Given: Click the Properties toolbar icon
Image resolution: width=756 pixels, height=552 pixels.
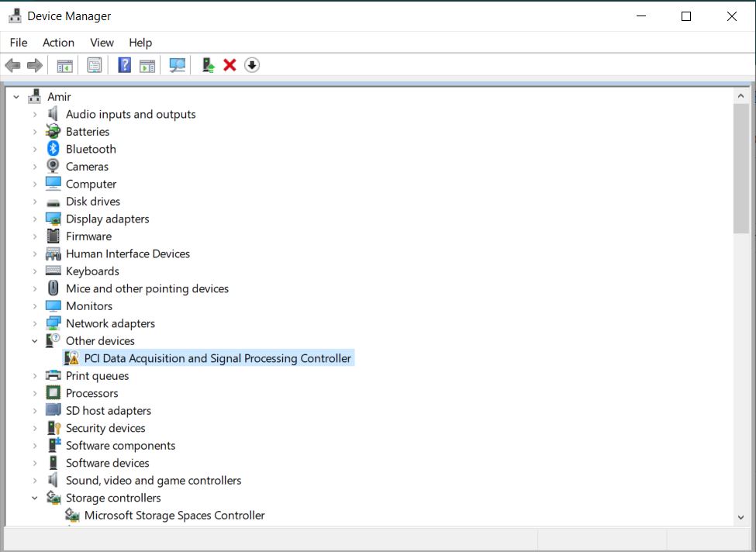Looking at the screenshot, I should (x=95, y=65).
